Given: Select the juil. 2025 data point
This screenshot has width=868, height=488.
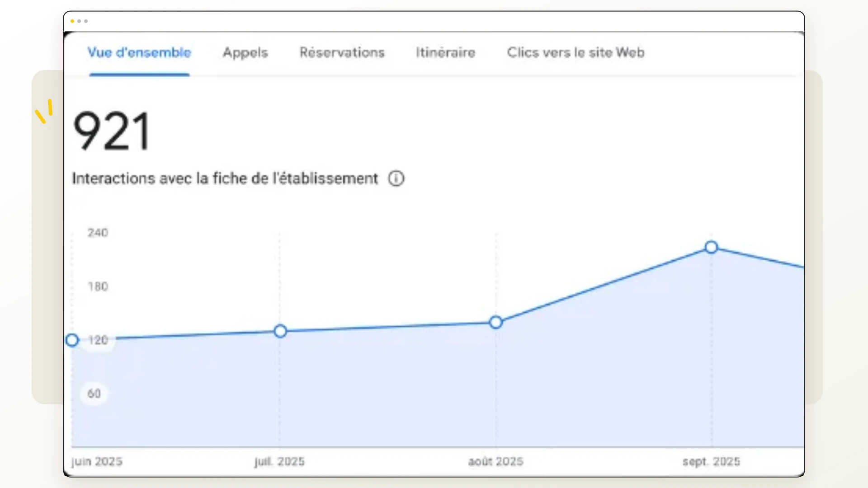Looking at the screenshot, I should tap(280, 331).
